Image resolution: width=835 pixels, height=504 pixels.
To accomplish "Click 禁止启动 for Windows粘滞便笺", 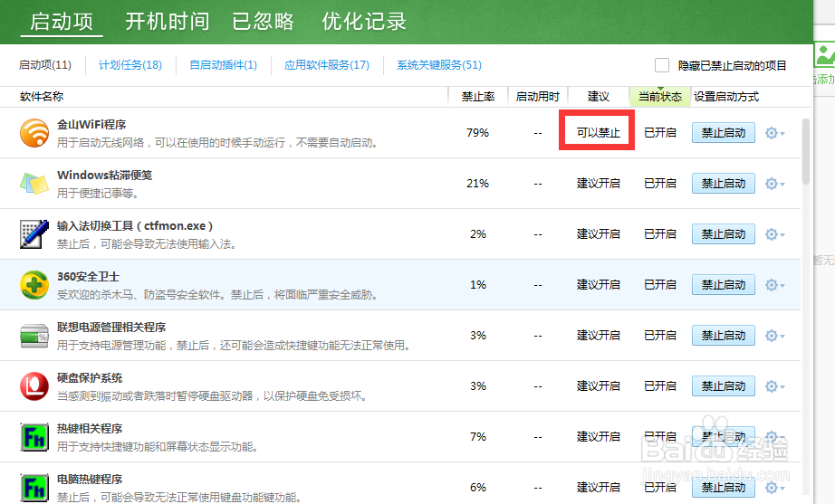I will [x=724, y=183].
